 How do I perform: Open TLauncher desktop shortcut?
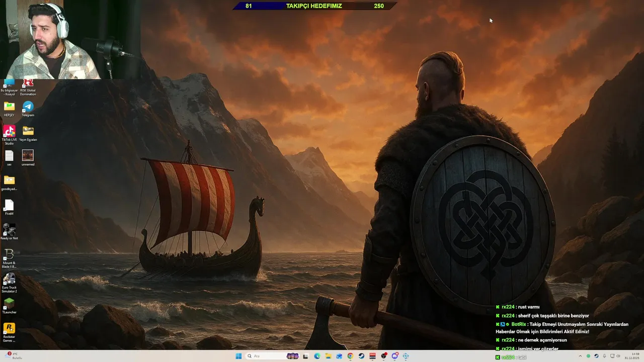[9, 306]
